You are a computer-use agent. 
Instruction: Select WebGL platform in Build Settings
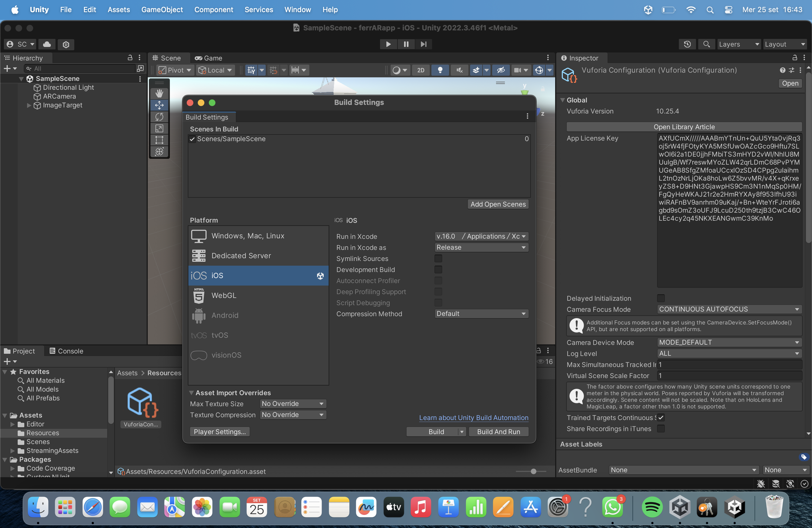point(258,295)
